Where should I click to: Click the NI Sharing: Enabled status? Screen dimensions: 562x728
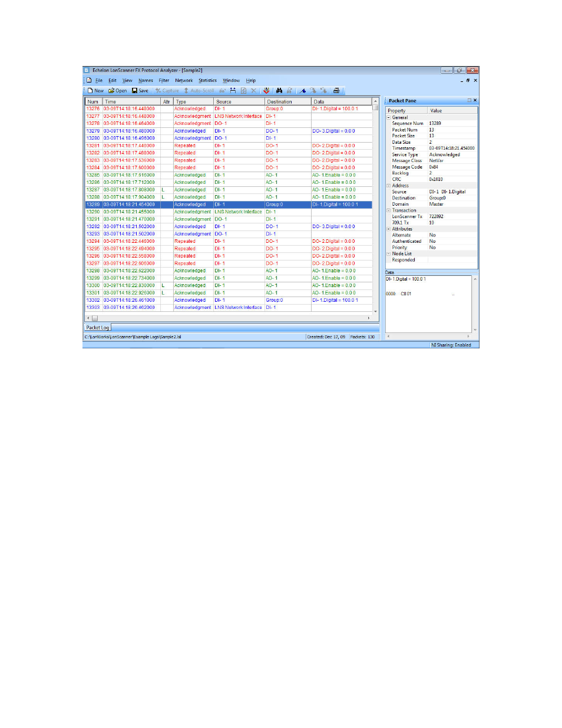click(x=451, y=345)
